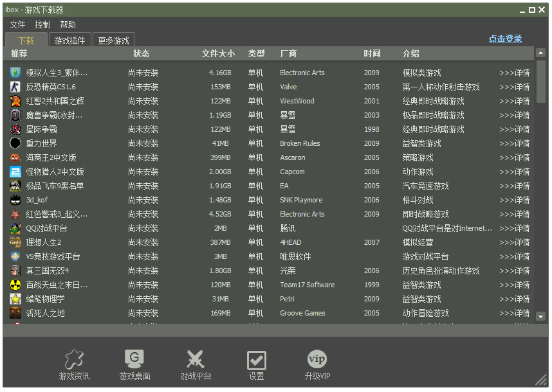
Task: View details link for 红警2共和国之辉
Action: point(514,101)
